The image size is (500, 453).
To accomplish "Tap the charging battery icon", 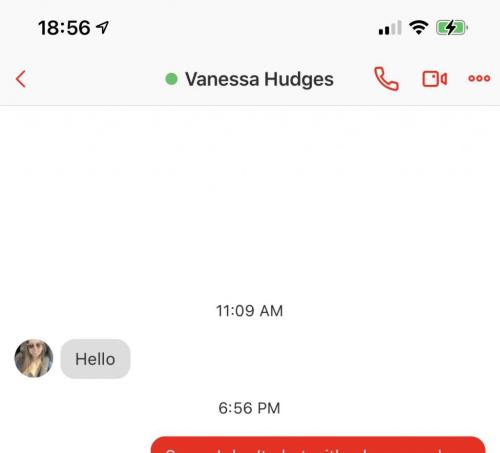I will [x=452, y=28].
